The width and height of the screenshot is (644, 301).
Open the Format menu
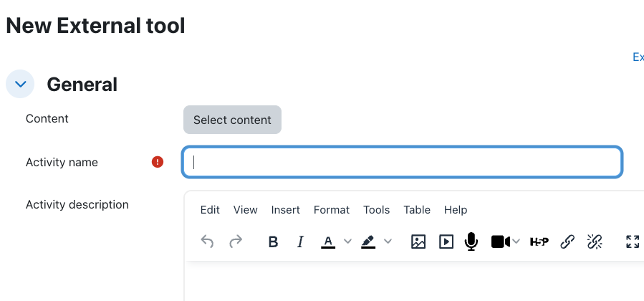point(332,210)
